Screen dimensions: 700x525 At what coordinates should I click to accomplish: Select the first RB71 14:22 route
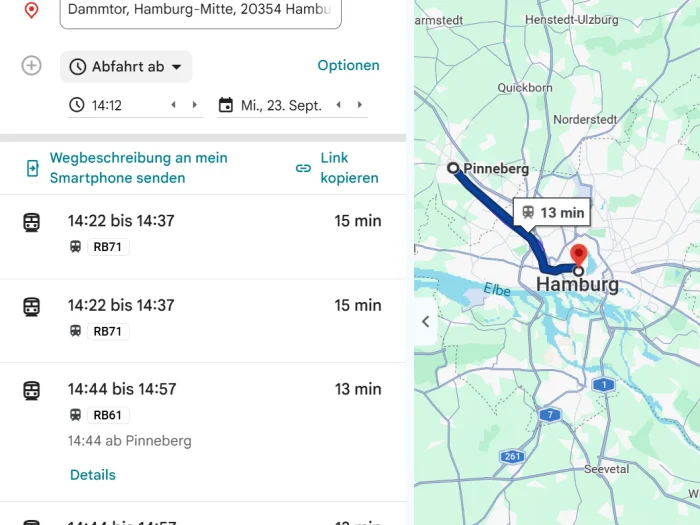pos(203,237)
